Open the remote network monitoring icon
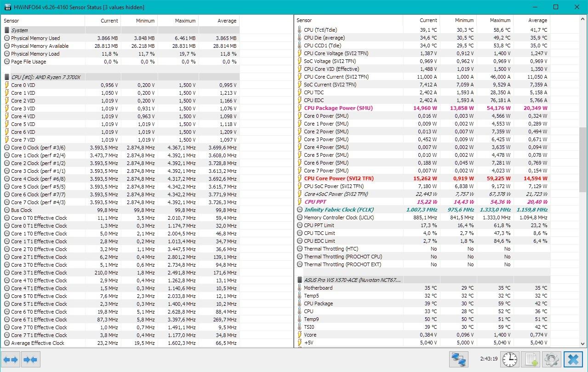 coord(458,359)
